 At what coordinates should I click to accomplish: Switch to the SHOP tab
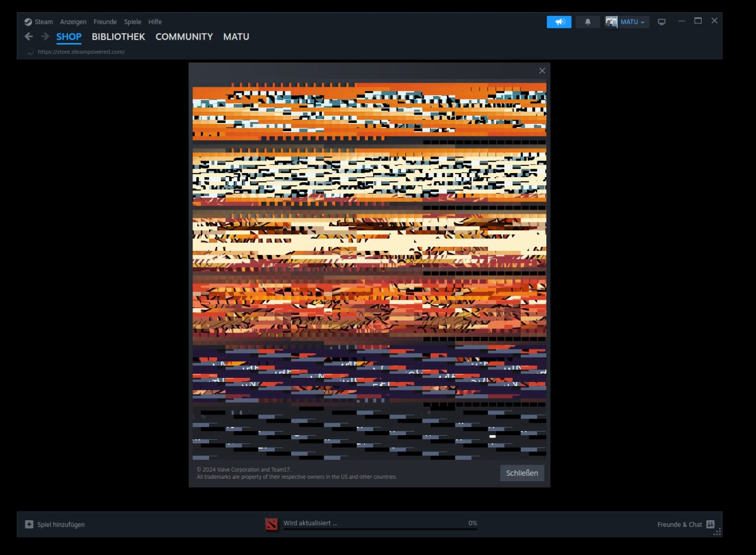69,37
